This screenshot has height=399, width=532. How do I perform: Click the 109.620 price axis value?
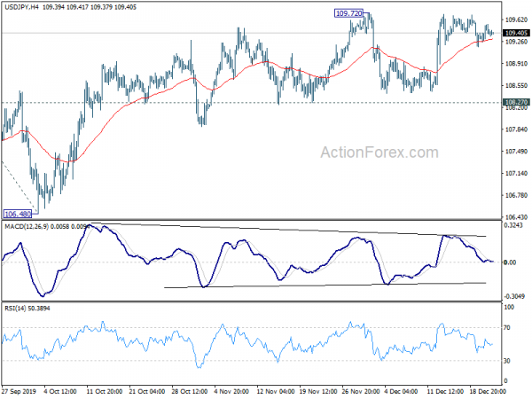point(517,20)
